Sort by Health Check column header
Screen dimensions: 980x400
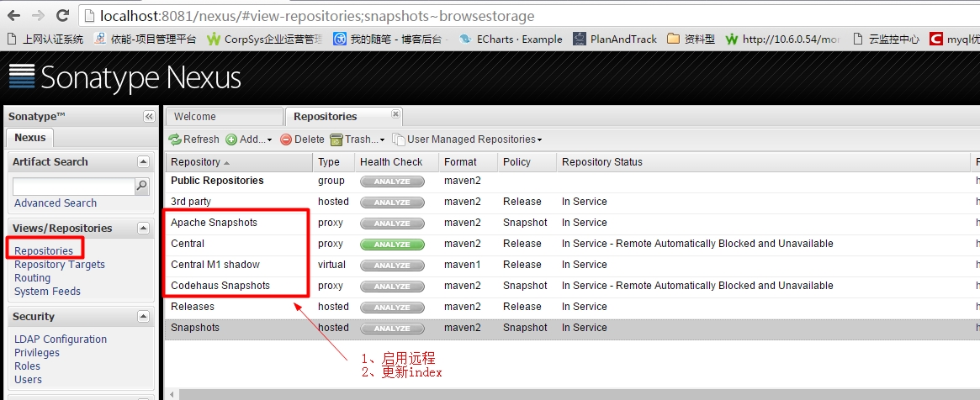tap(397, 162)
